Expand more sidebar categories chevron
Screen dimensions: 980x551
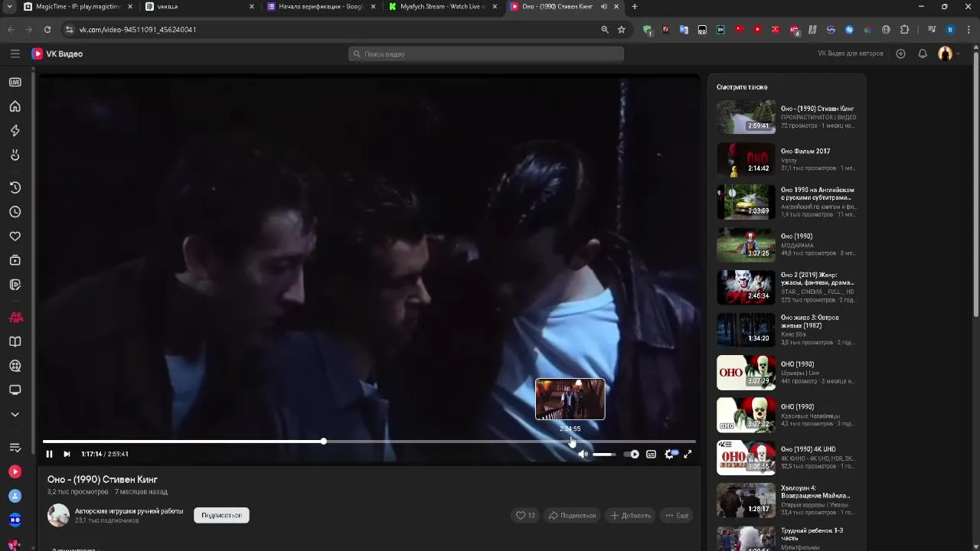(15, 414)
